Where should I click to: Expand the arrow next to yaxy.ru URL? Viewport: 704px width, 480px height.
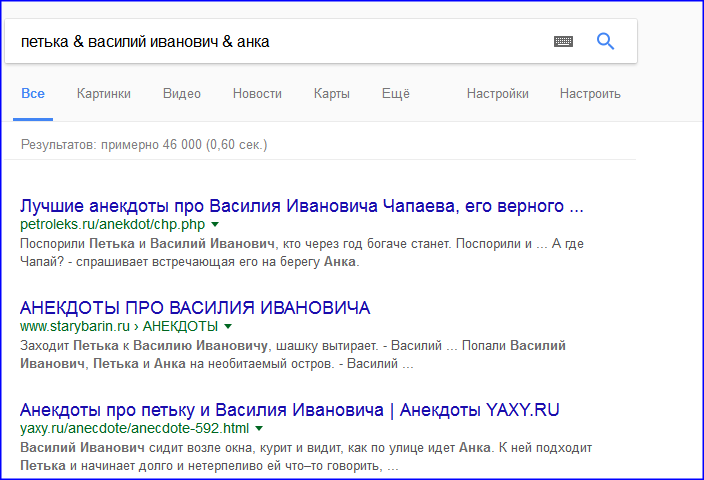click(x=260, y=429)
